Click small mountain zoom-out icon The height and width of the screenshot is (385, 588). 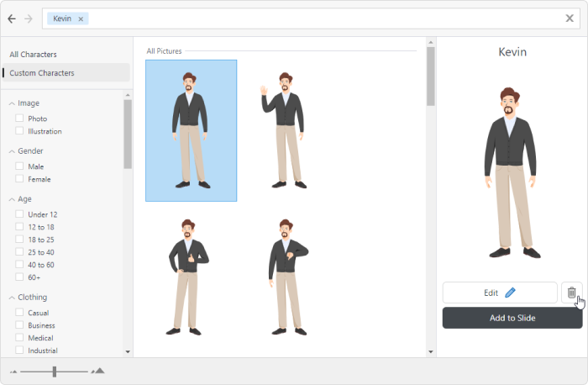(x=13, y=371)
